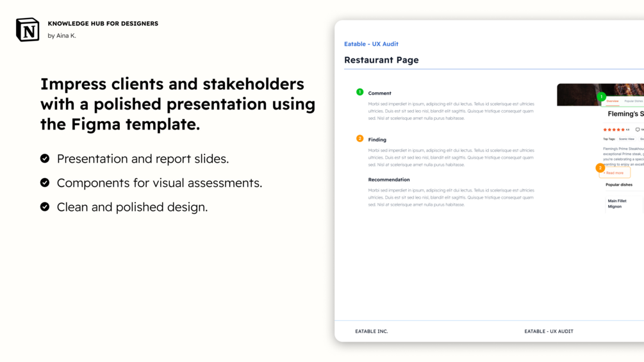Click the 'Fleming's' restaurant name in mockup
Image resolution: width=644 pixels, height=362 pixels.
pos(622,113)
